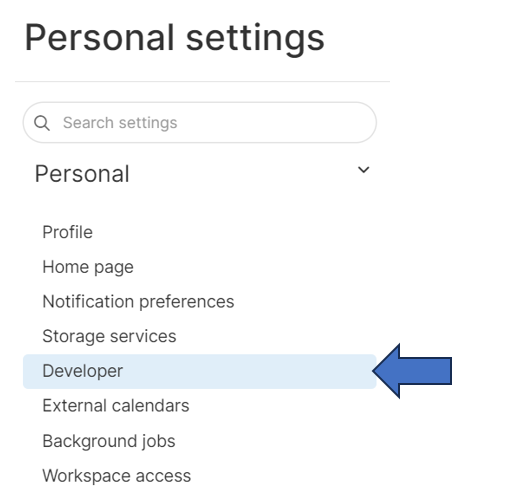Focus the Search settings input field
This screenshot has height=499, width=505.
point(200,123)
